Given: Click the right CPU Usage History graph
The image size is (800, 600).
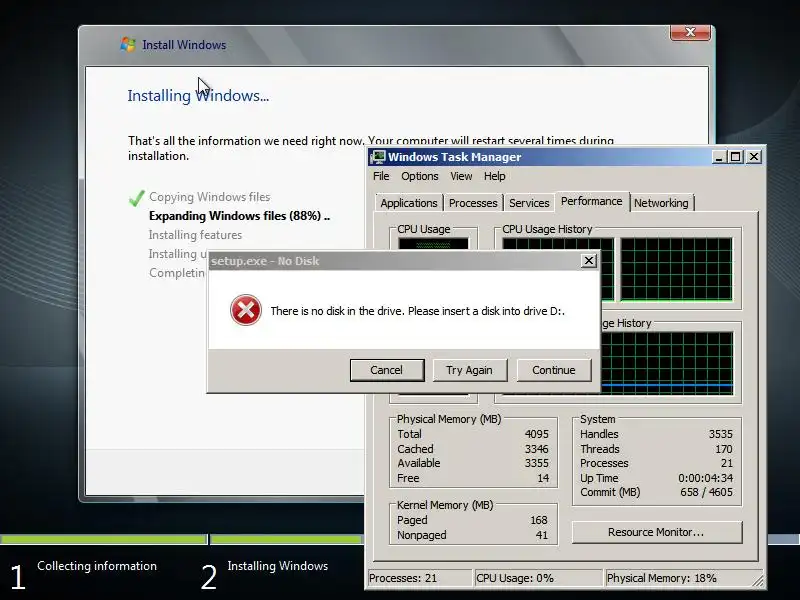Looking at the screenshot, I should pos(677,269).
